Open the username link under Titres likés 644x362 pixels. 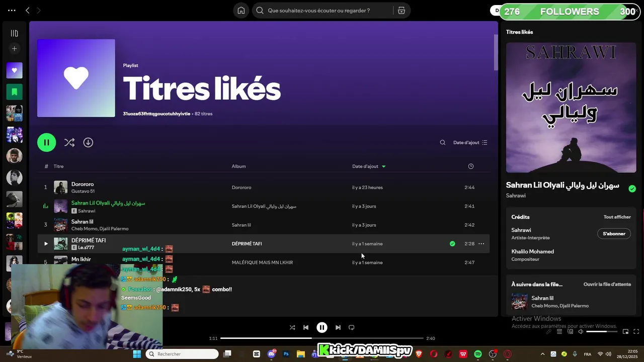point(156,114)
